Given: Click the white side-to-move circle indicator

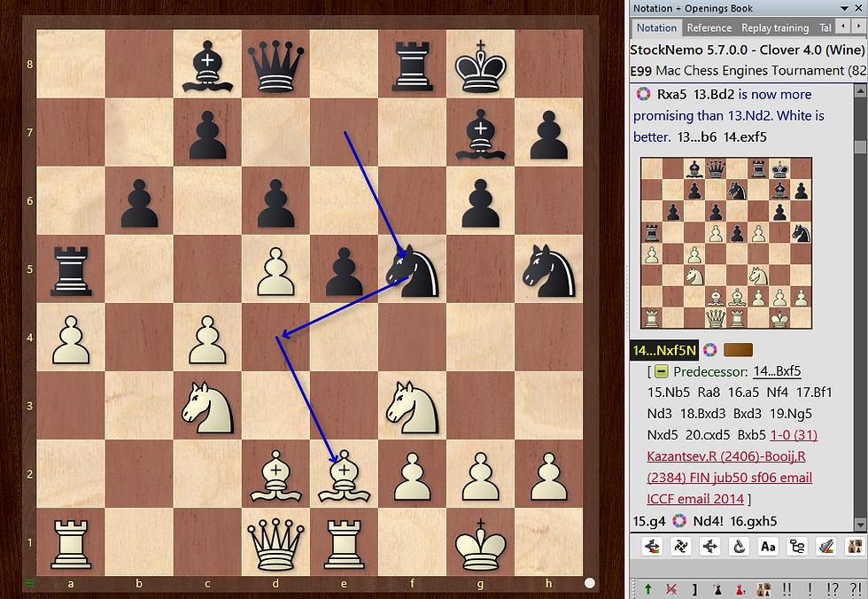Looking at the screenshot, I should [590, 582].
